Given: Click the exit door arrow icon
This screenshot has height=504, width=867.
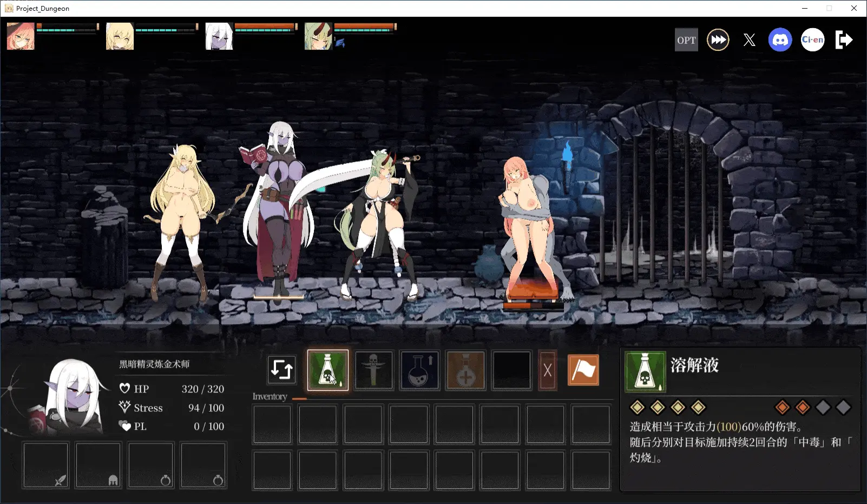Looking at the screenshot, I should point(844,40).
